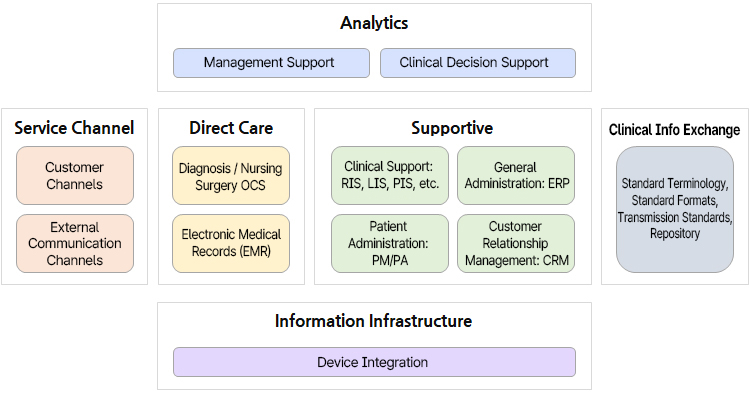
Task: Click the Direct Care heading
Action: click(231, 128)
